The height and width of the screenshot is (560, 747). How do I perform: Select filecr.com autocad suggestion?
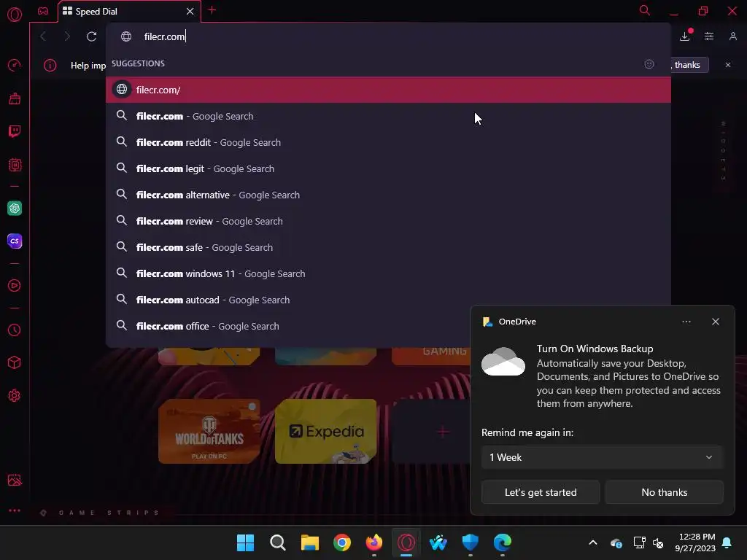click(388, 300)
